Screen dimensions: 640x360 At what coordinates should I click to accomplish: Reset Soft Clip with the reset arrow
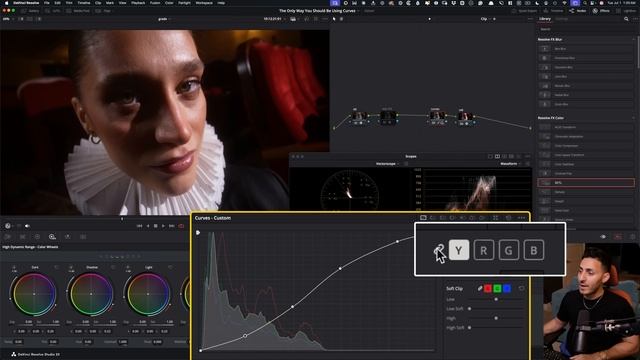521,289
